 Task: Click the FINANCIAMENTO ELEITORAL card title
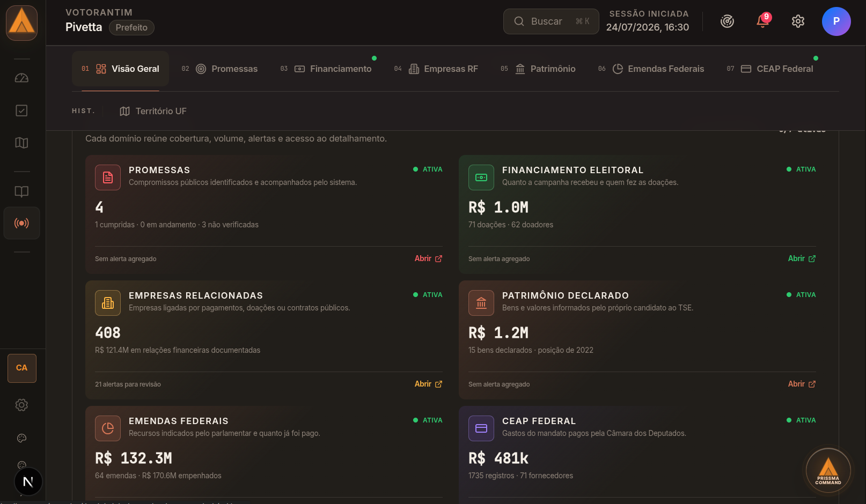click(573, 170)
